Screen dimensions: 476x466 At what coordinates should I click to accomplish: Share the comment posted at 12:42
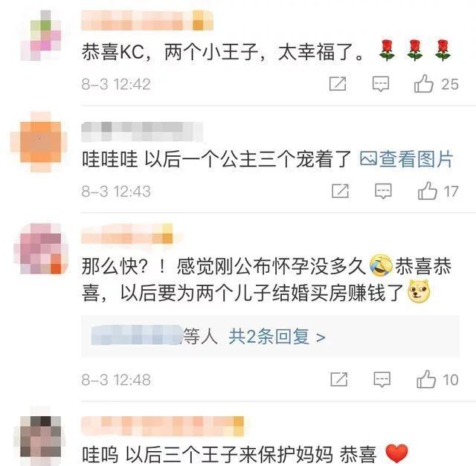click(x=338, y=84)
